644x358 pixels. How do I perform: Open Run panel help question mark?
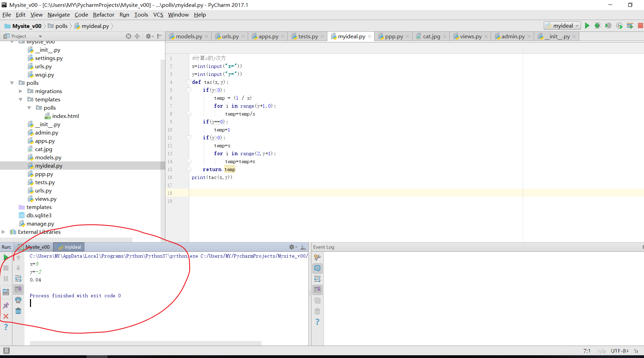pos(6,327)
